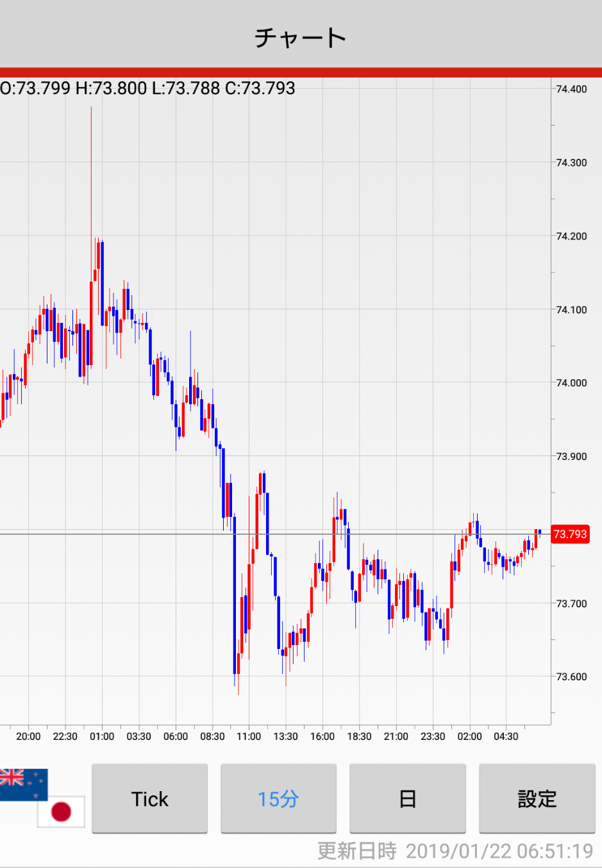Tap the 74.000 price axis label
The image size is (602, 868).
point(571,383)
